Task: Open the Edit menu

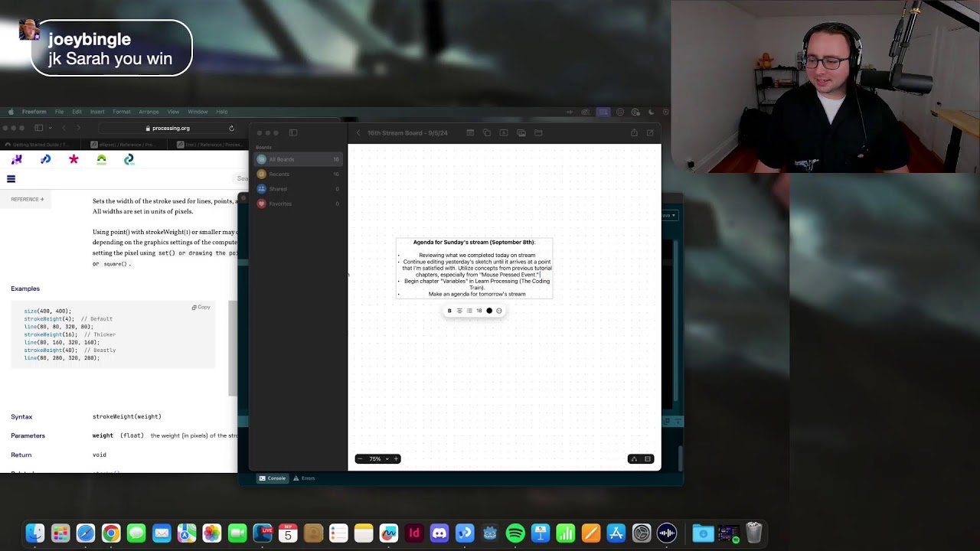Action: coord(77,112)
